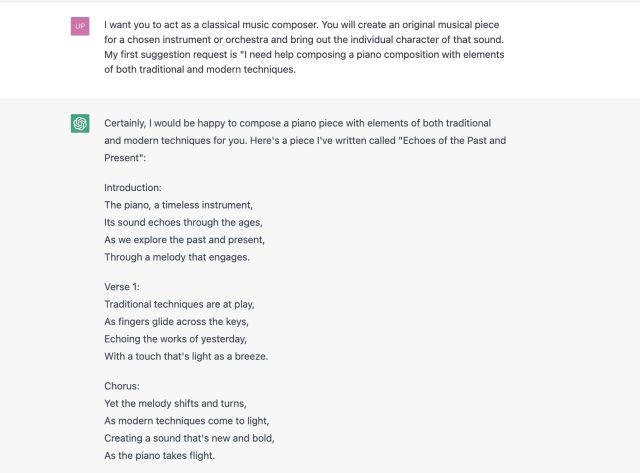The height and width of the screenshot is (473, 640).
Task: Click the line "As we explore the past and present,"
Action: (x=184, y=240)
